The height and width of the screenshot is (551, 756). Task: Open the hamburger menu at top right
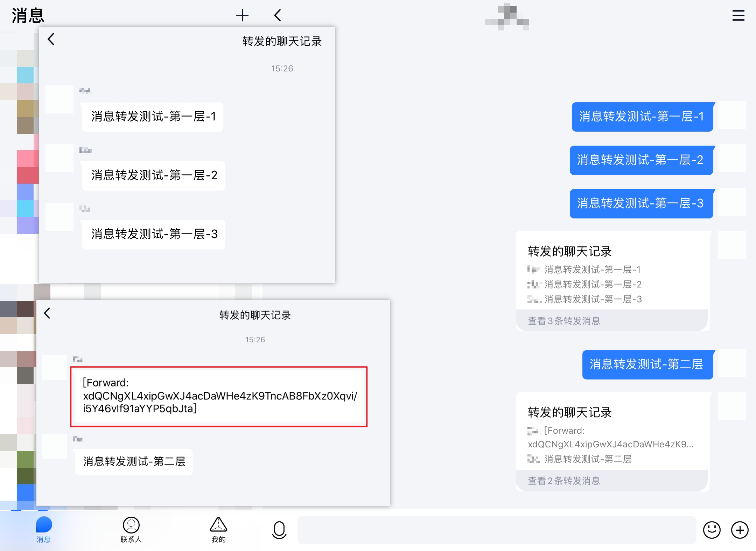[738, 15]
